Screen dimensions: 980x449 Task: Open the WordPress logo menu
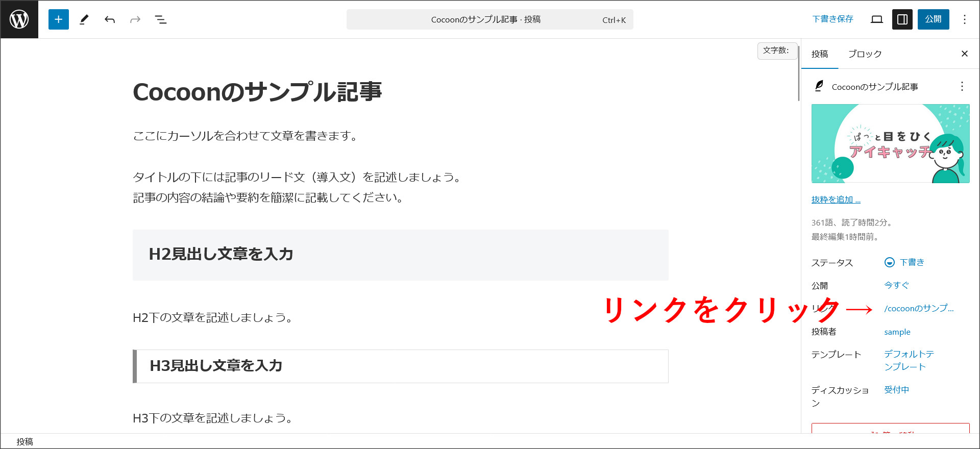[19, 19]
